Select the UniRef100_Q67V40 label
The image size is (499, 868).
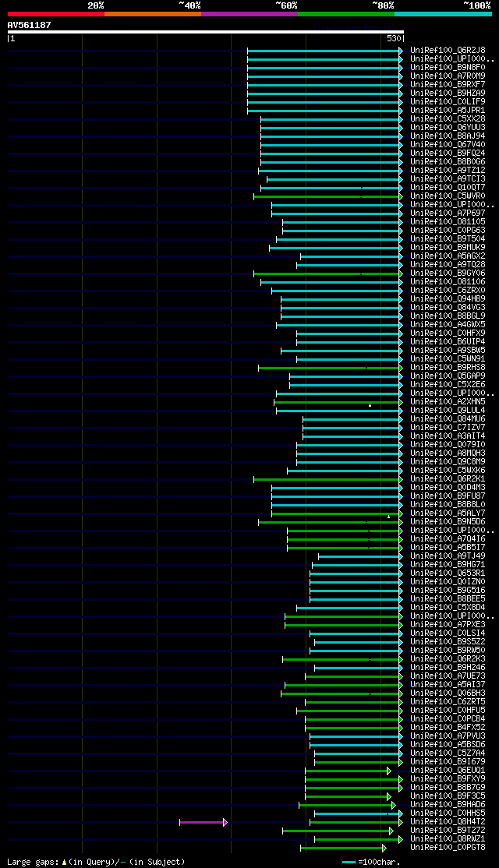point(448,144)
